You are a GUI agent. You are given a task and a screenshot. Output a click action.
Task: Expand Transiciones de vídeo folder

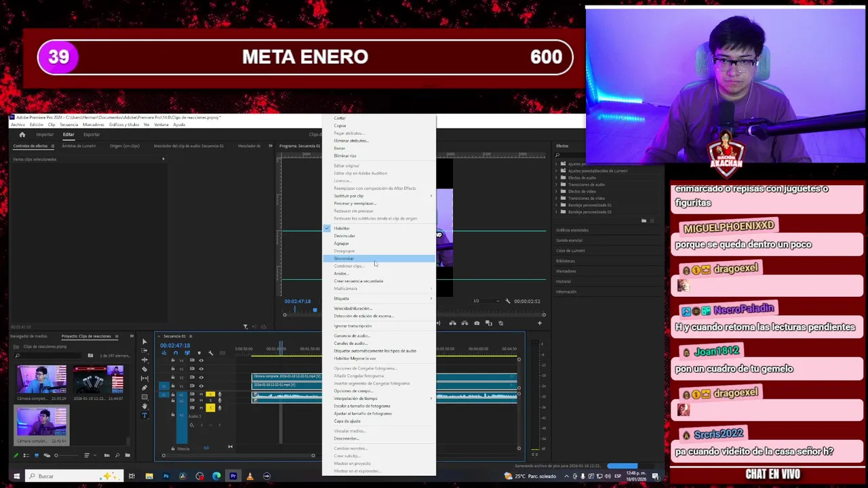(557, 198)
